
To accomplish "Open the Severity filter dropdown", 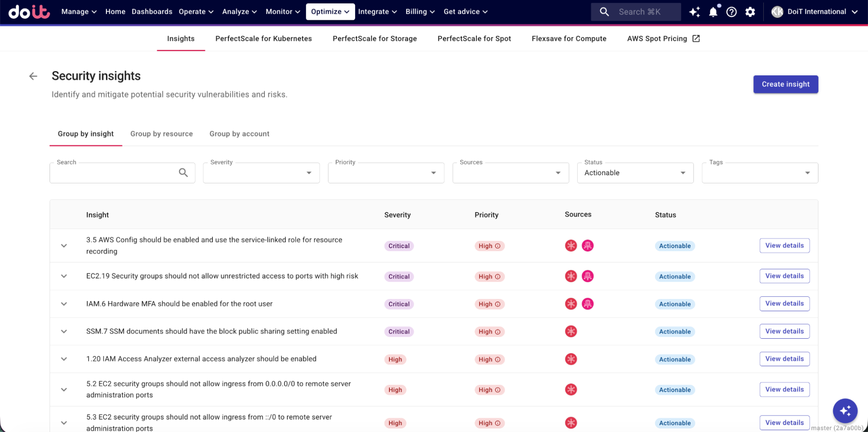I will click(261, 173).
